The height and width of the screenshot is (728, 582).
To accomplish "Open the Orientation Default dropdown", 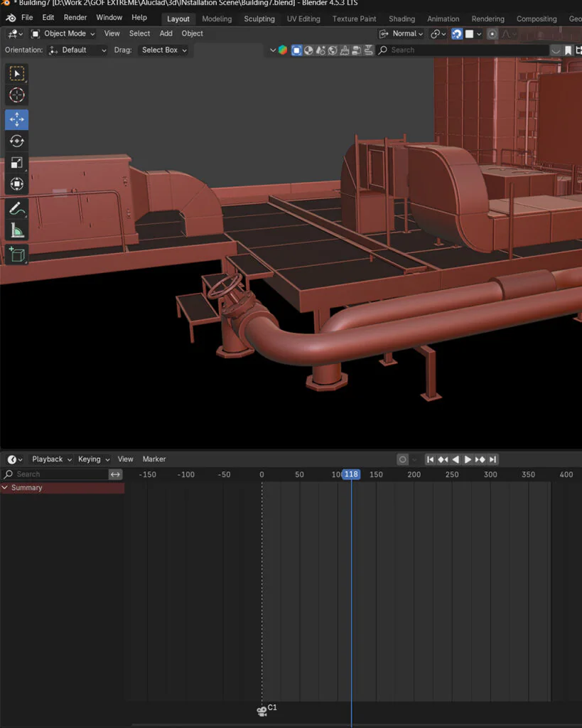I will click(x=78, y=50).
